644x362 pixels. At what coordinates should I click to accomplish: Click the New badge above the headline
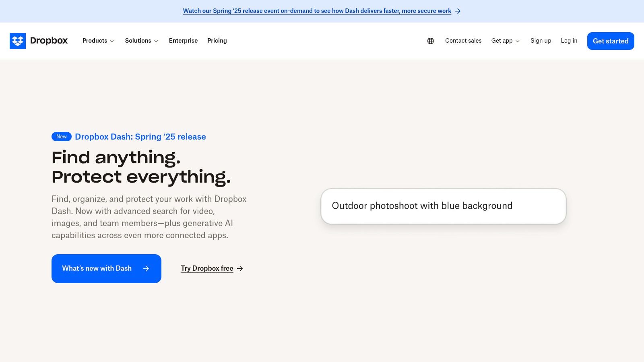62,137
